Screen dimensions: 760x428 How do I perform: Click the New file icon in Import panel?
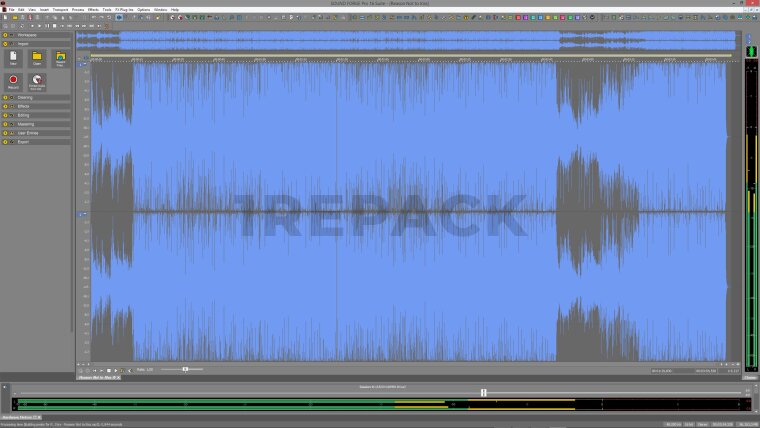pos(14,58)
